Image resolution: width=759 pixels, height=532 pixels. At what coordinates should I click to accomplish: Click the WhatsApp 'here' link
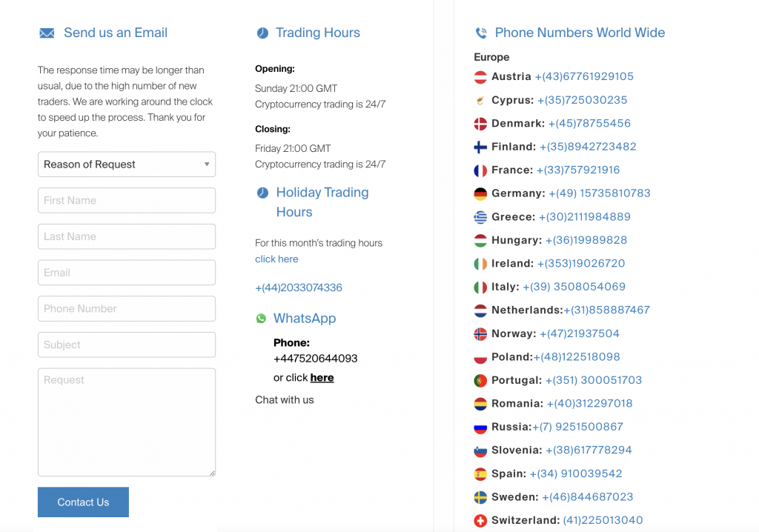coord(322,378)
